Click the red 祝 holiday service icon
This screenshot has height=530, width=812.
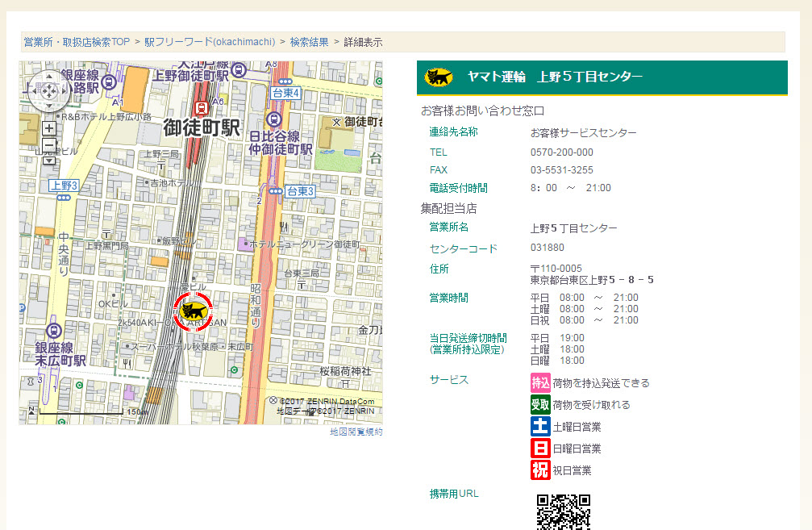pyautogui.click(x=540, y=470)
